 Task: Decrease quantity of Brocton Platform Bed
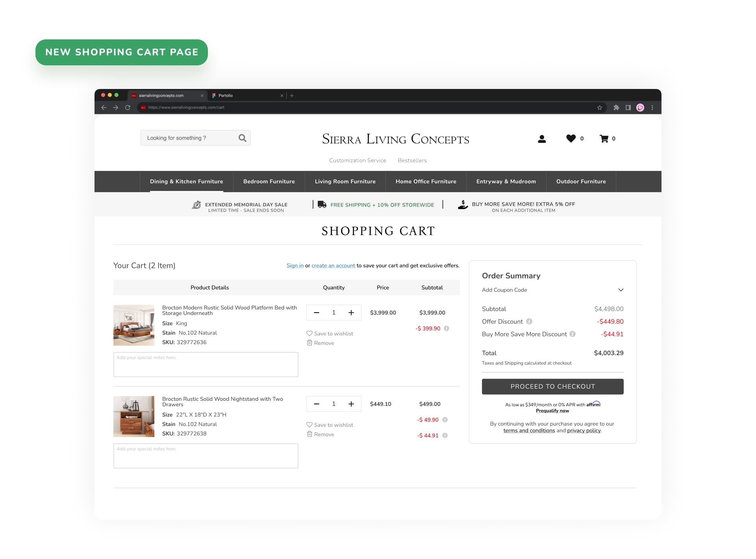coord(317,313)
